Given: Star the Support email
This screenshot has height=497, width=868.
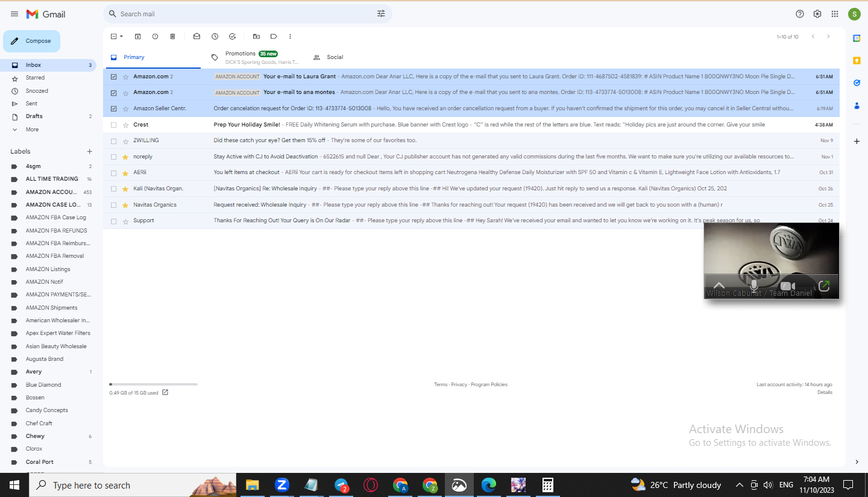Looking at the screenshot, I should click(125, 221).
